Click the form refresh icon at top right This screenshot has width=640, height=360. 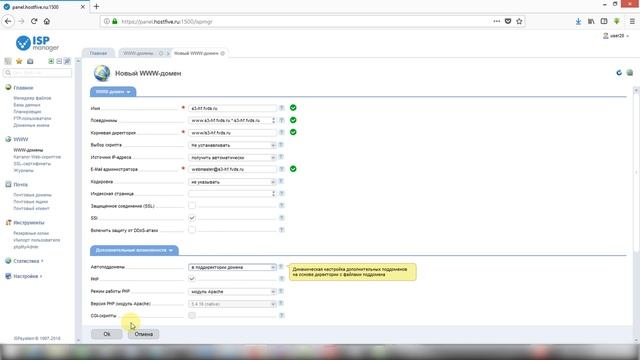click(x=619, y=73)
